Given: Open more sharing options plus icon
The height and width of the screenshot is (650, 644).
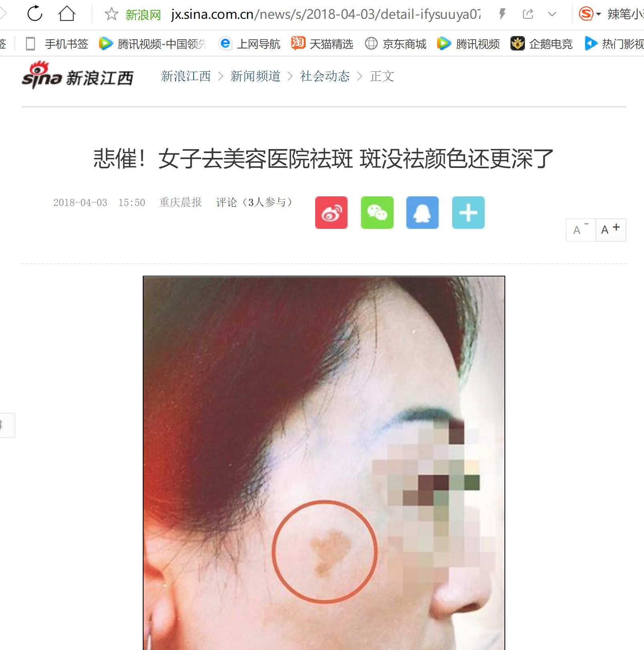Looking at the screenshot, I should point(468,212).
